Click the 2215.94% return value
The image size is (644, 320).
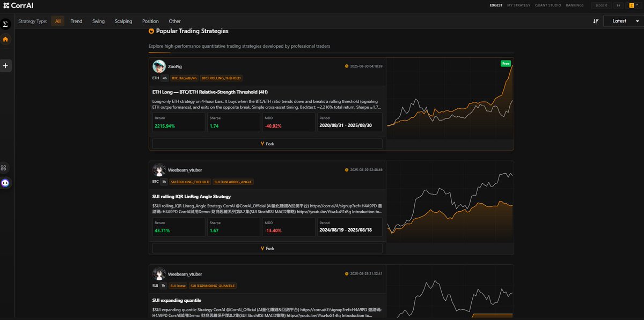[165, 126]
